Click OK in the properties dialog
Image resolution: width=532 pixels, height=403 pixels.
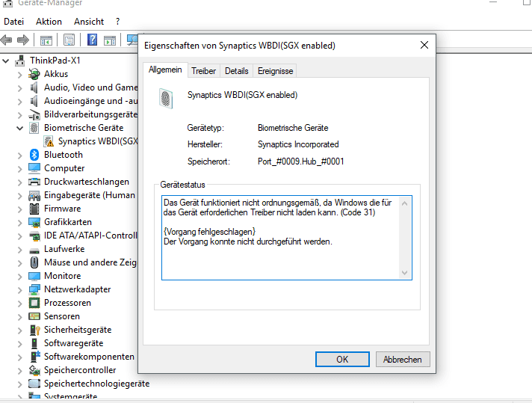pos(342,359)
